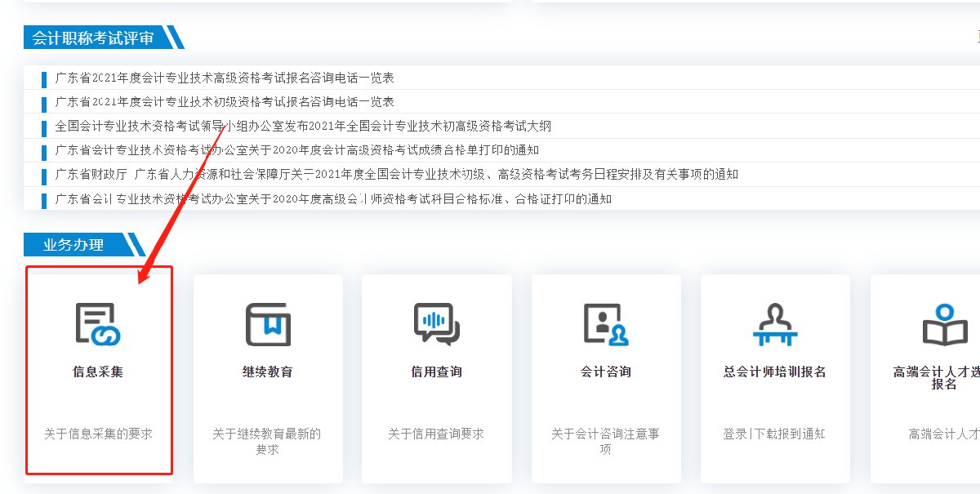This screenshot has height=494, width=980.
Task: Click the 总会计师培训报名 title text
Action: (x=775, y=372)
